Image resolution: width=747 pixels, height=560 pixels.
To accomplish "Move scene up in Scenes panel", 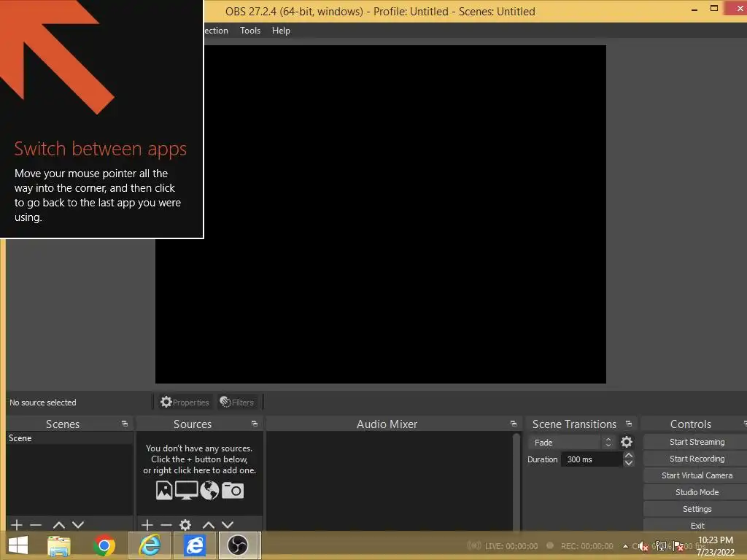I will (x=59, y=525).
